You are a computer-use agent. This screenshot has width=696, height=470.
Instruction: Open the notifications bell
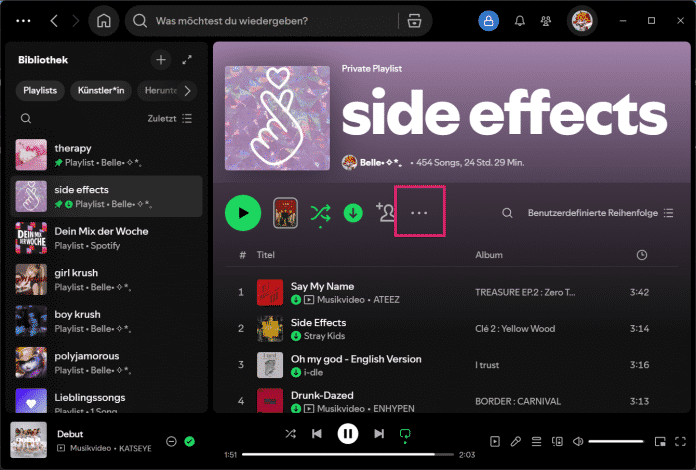coord(519,21)
